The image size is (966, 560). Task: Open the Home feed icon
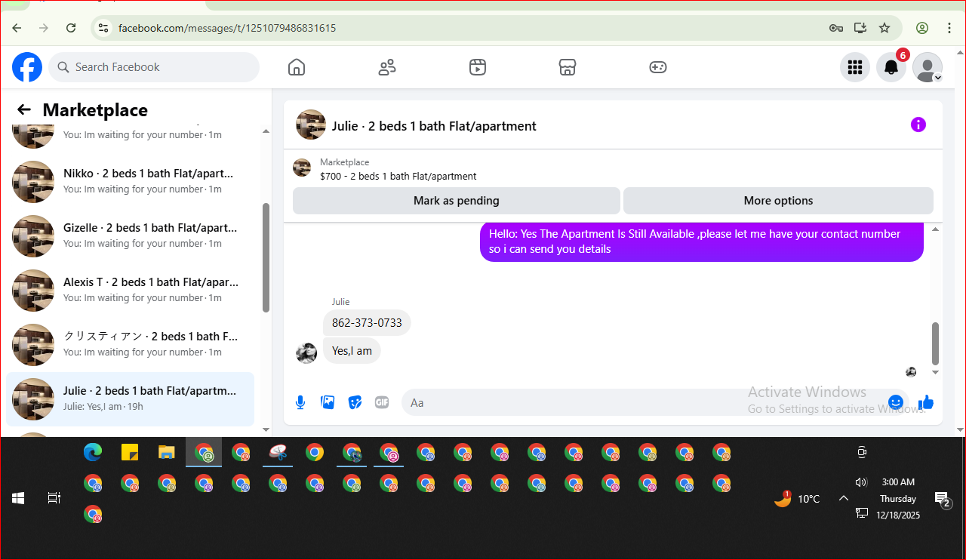coord(297,67)
